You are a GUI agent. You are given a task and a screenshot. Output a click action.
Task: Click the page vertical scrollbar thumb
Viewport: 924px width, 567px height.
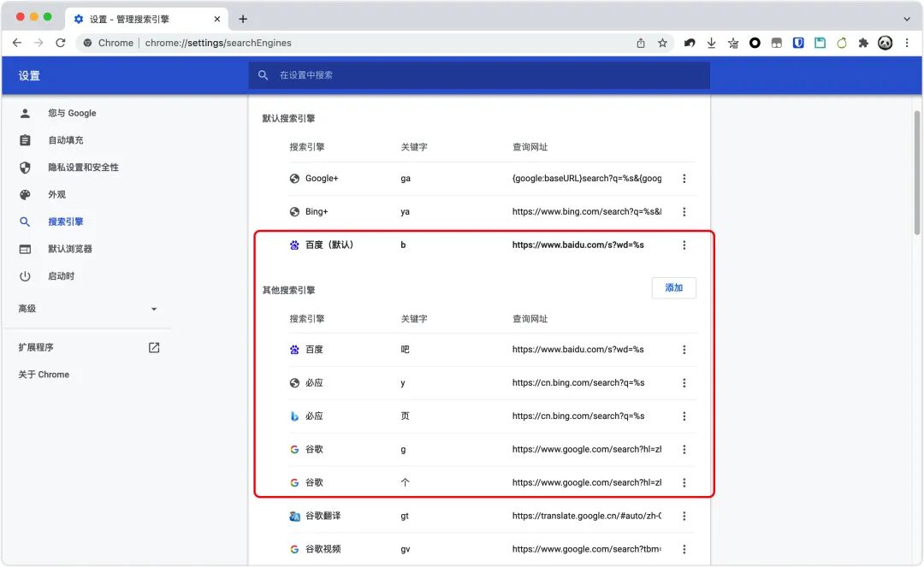[x=916, y=173]
